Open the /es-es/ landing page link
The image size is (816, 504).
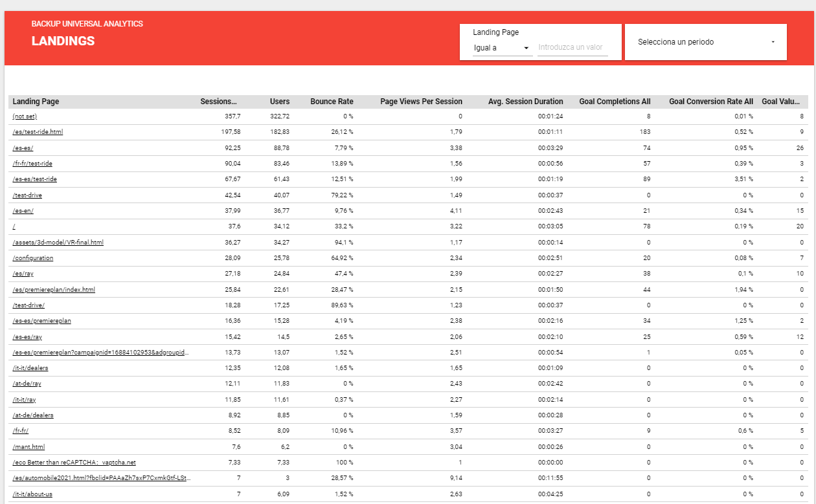[23, 148]
